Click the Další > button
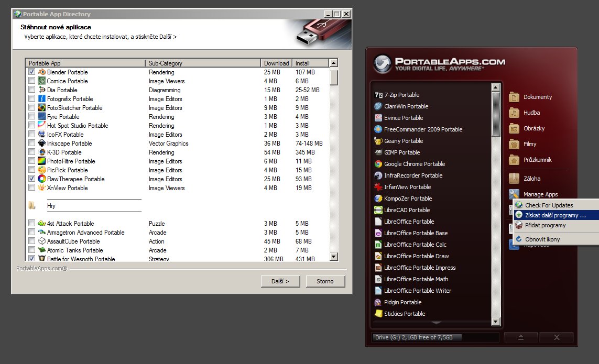This screenshot has height=364, width=599. pyautogui.click(x=280, y=281)
